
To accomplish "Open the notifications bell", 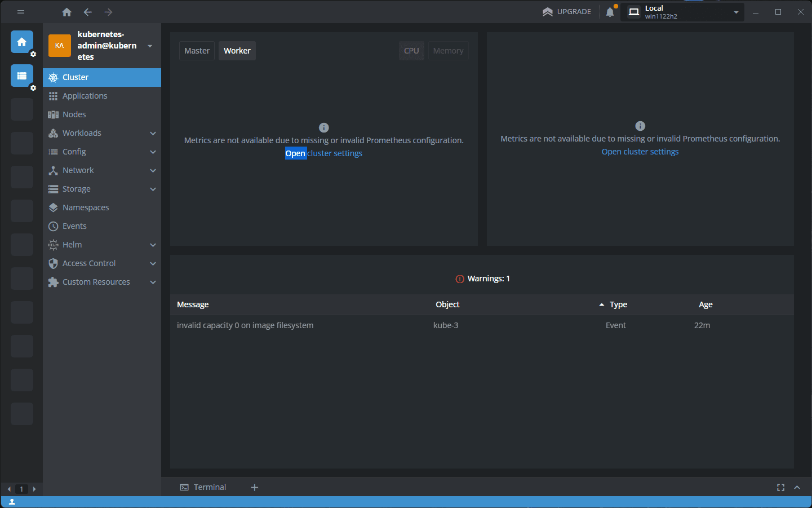I will tap(610, 12).
